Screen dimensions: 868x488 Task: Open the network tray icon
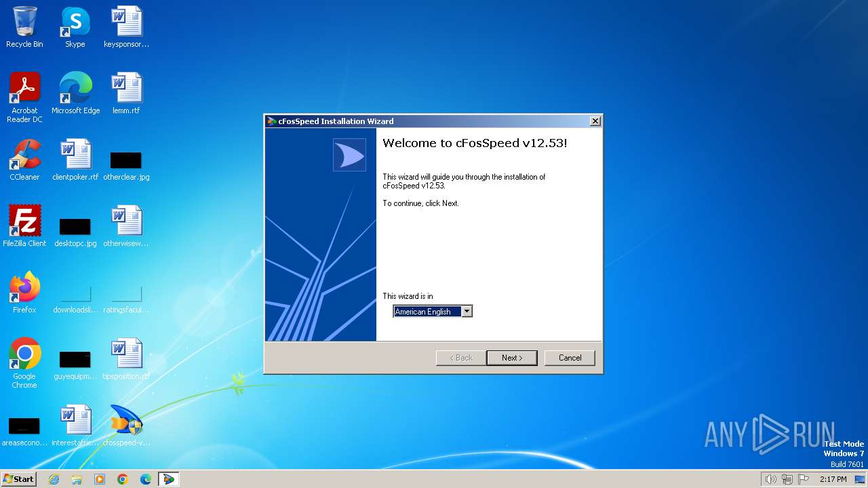click(x=787, y=479)
